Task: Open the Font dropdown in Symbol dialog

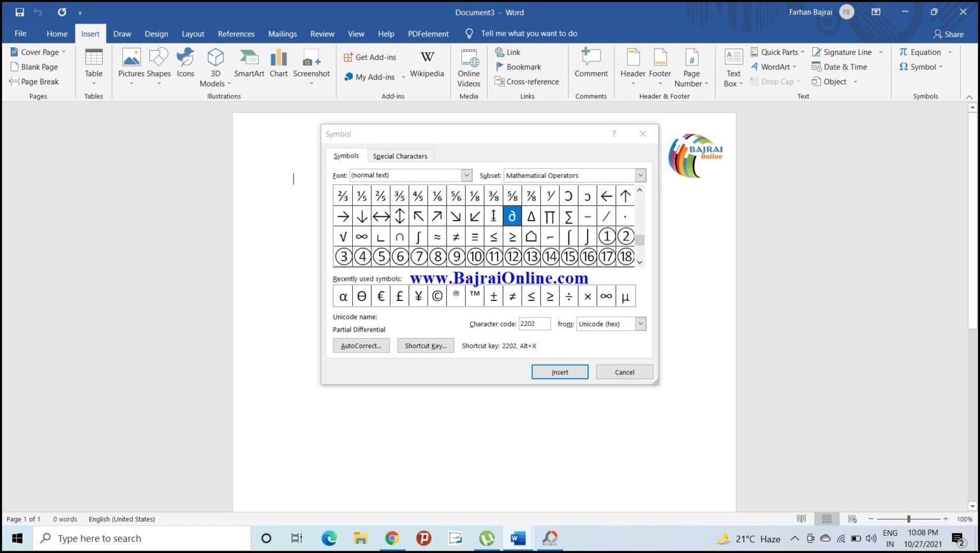Action: pyautogui.click(x=466, y=175)
